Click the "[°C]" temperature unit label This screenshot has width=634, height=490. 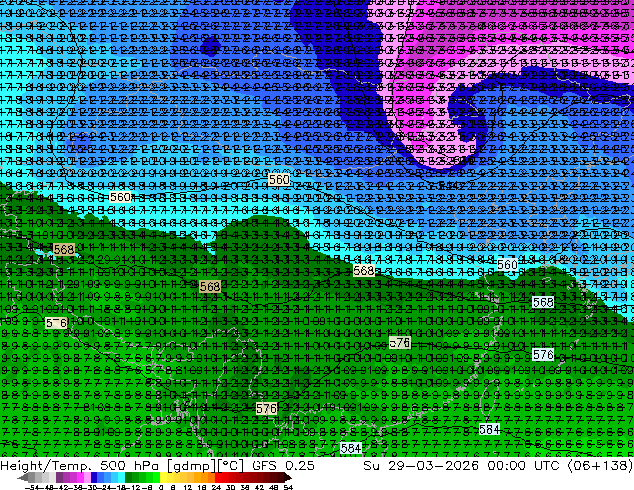230,465
